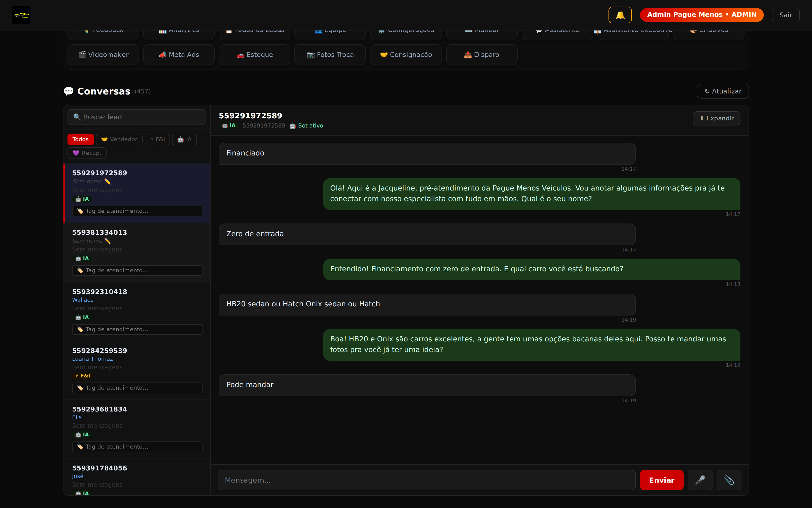Image resolution: width=812 pixels, height=508 pixels.
Task: Filter conversations by Vendedor
Action: pyautogui.click(x=119, y=139)
